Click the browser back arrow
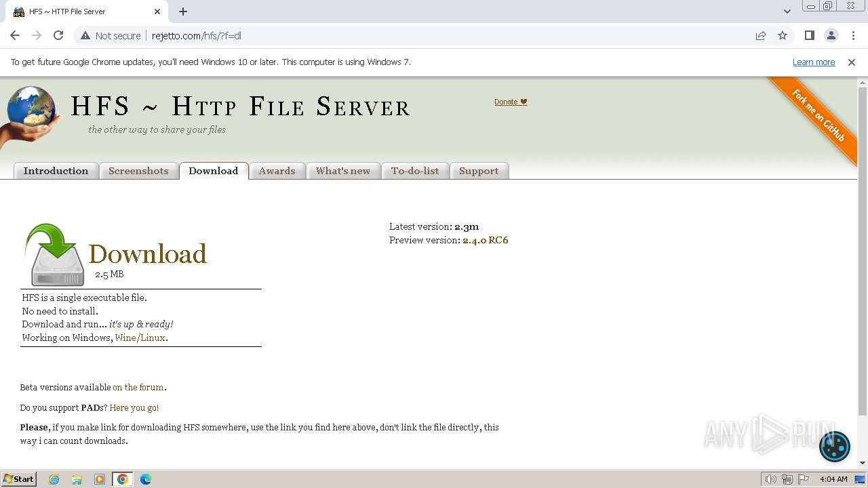The image size is (868, 488). point(15,35)
